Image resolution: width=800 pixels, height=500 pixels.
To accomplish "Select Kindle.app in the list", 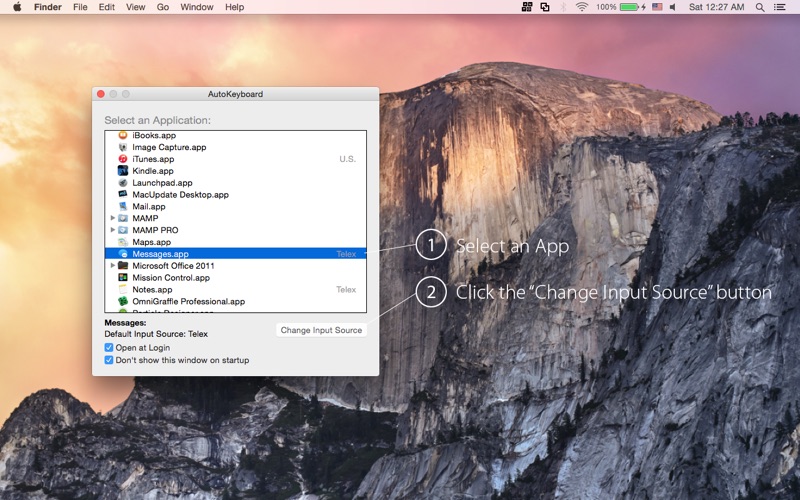I will click(x=153, y=170).
